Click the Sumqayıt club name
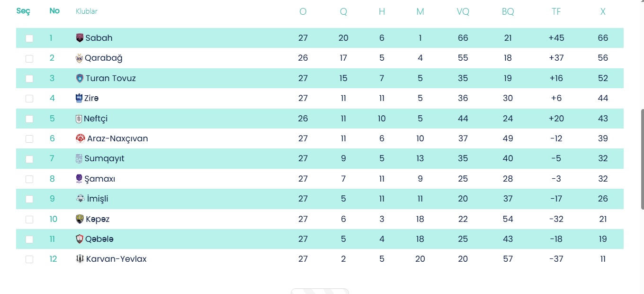Viewport: 644px width, 294px height. click(104, 158)
